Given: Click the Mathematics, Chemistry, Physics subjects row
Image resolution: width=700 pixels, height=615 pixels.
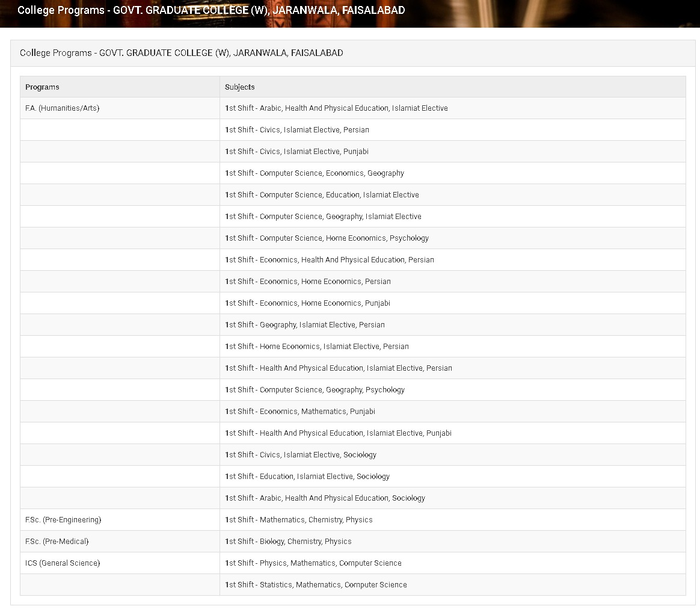Looking at the screenshot, I should (299, 520).
